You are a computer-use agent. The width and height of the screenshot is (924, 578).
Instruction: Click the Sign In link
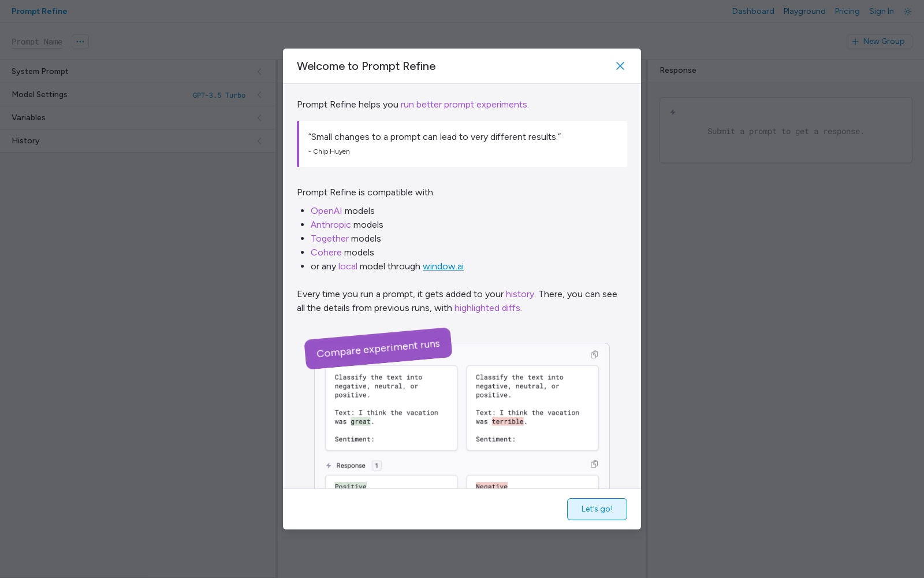click(x=881, y=12)
